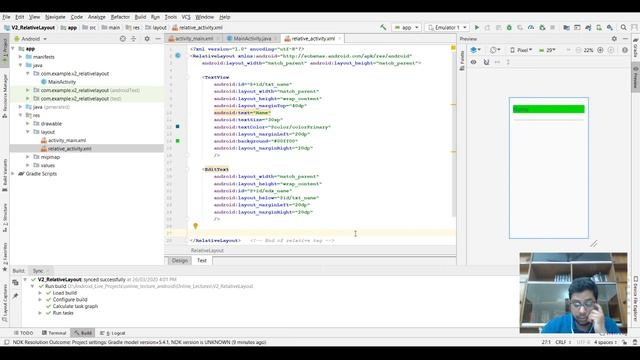Open Project panel gear options
The width and height of the screenshot is (640, 360).
(x=147, y=39)
